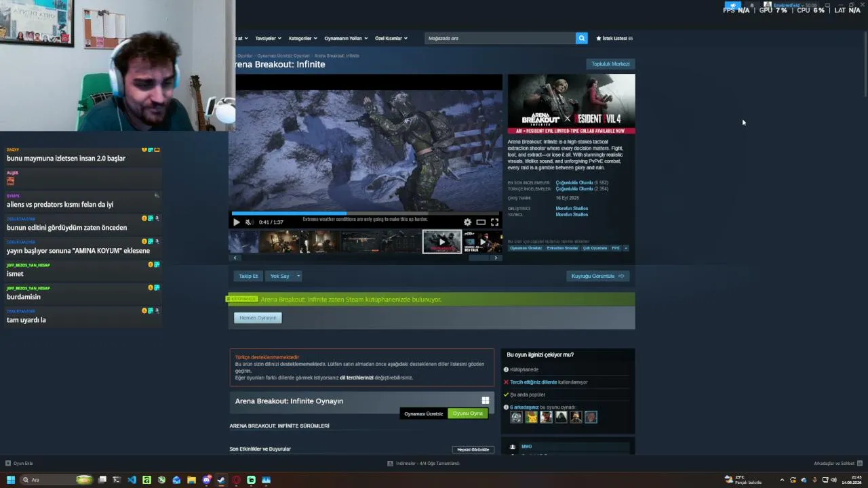Switch to Steam from the taskbar

point(221,480)
